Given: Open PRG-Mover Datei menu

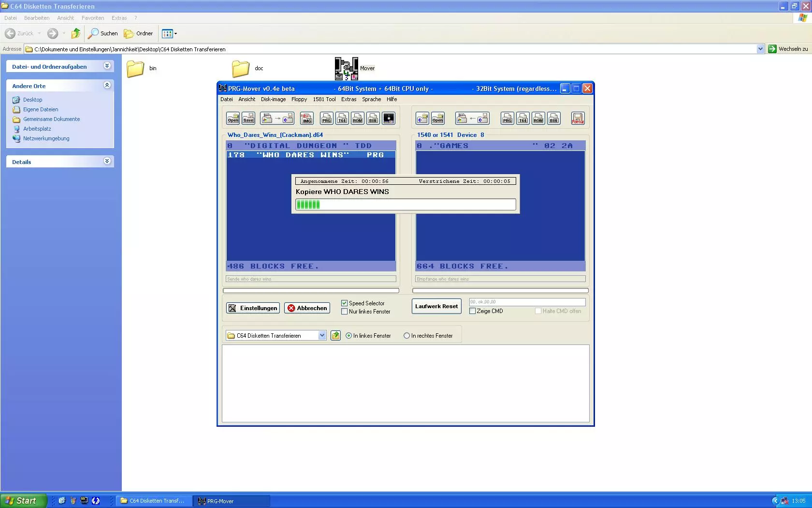Looking at the screenshot, I should tap(226, 99).
